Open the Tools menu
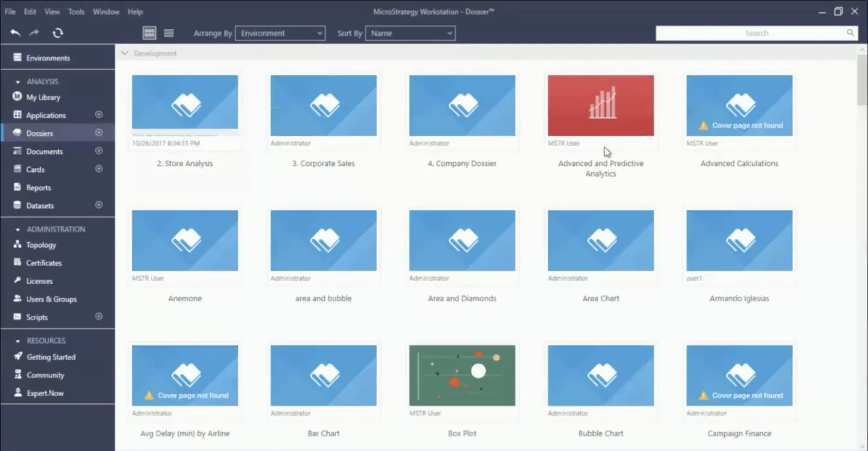The image size is (868, 451). (76, 12)
